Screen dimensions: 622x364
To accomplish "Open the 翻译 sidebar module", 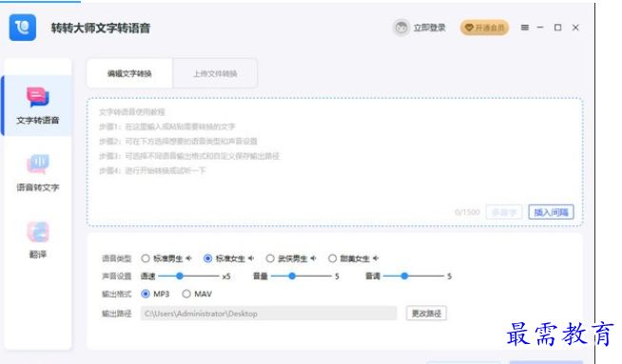I will 38,239.
